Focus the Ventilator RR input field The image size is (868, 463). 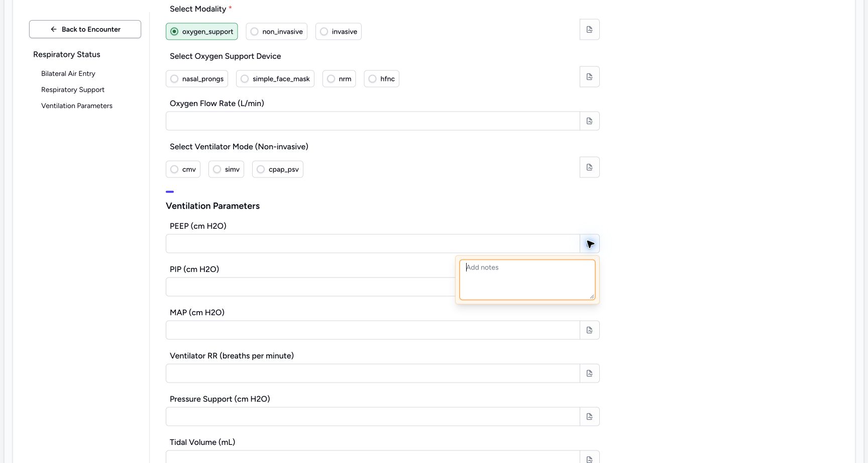click(373, 374)
